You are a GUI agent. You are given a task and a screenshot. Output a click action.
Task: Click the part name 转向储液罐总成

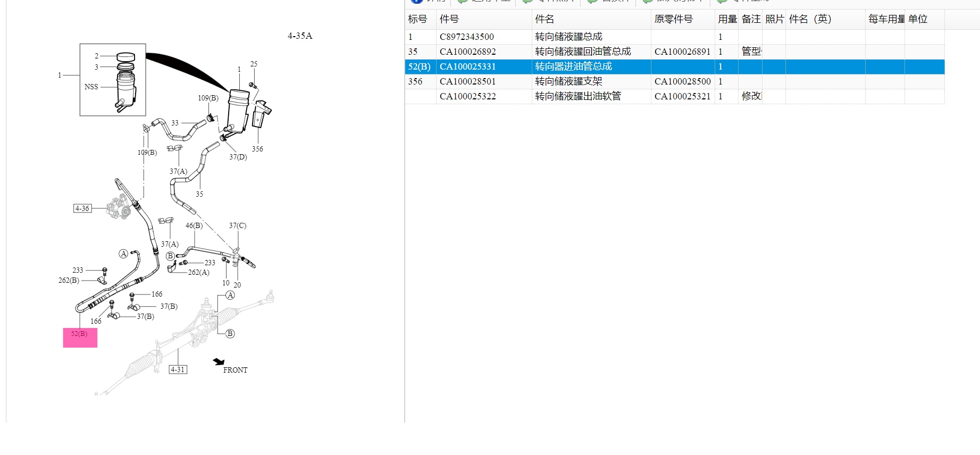click(x=568, y=37)
